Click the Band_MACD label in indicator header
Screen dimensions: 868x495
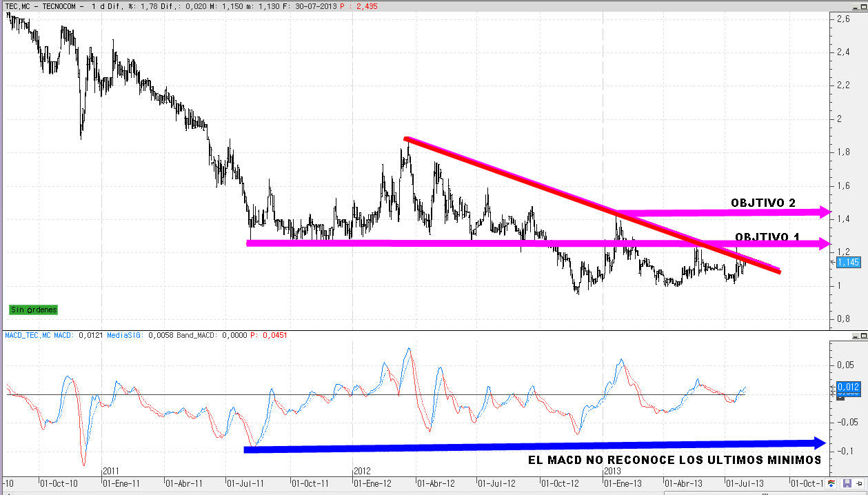click(198, 336)
